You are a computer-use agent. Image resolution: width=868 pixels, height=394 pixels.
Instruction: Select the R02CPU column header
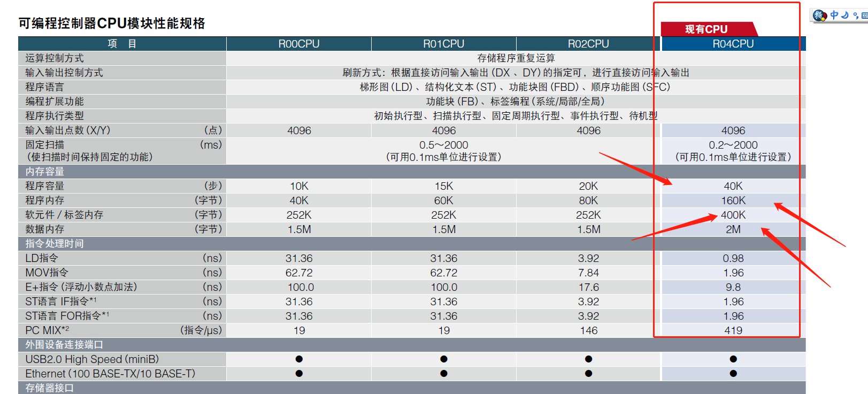point(588,44)
